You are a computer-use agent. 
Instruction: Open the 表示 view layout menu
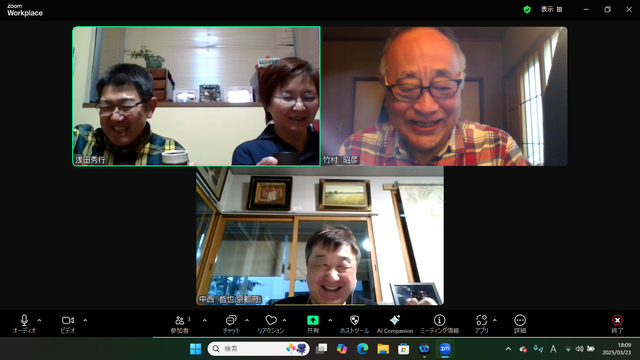(x=552, y=9)
